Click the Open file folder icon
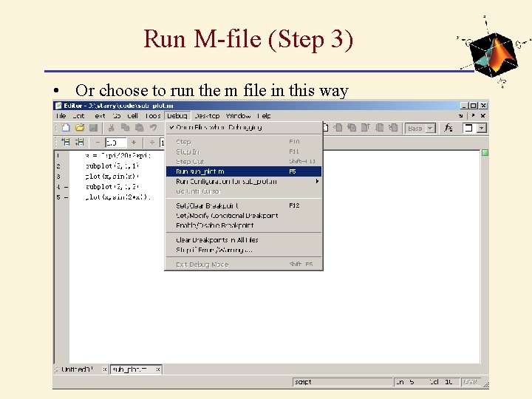 80,128
